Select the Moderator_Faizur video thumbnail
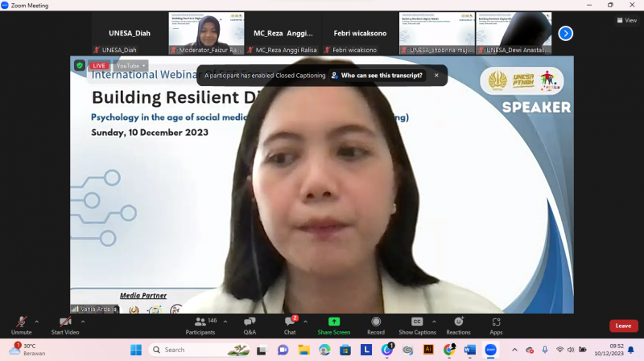The image size is (644, 361). [206, 33]
